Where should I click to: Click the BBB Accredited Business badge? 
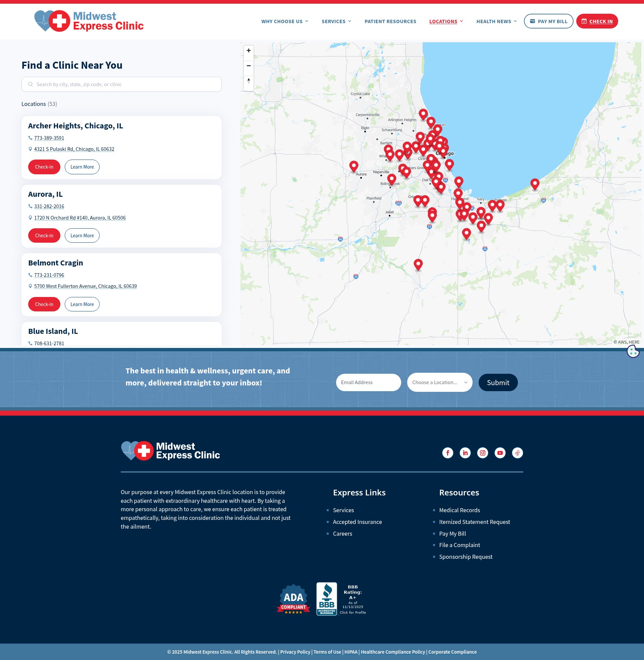coord(341,599)
